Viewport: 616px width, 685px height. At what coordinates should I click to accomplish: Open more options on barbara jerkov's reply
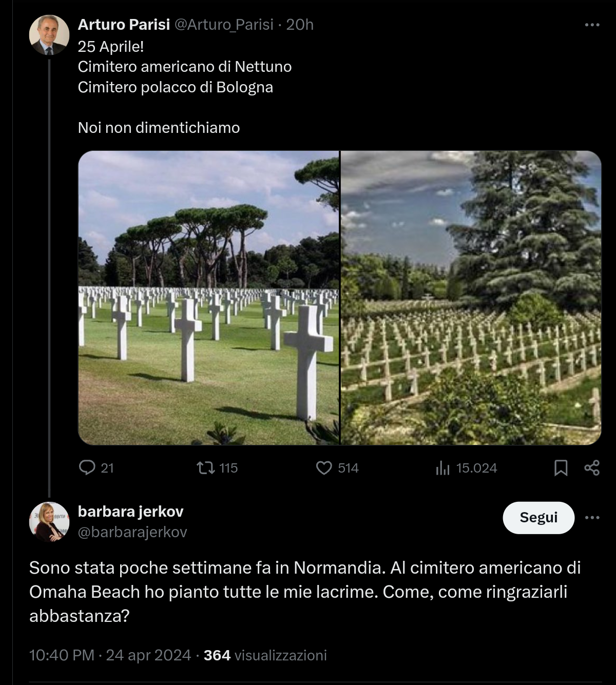click(593, 518)
